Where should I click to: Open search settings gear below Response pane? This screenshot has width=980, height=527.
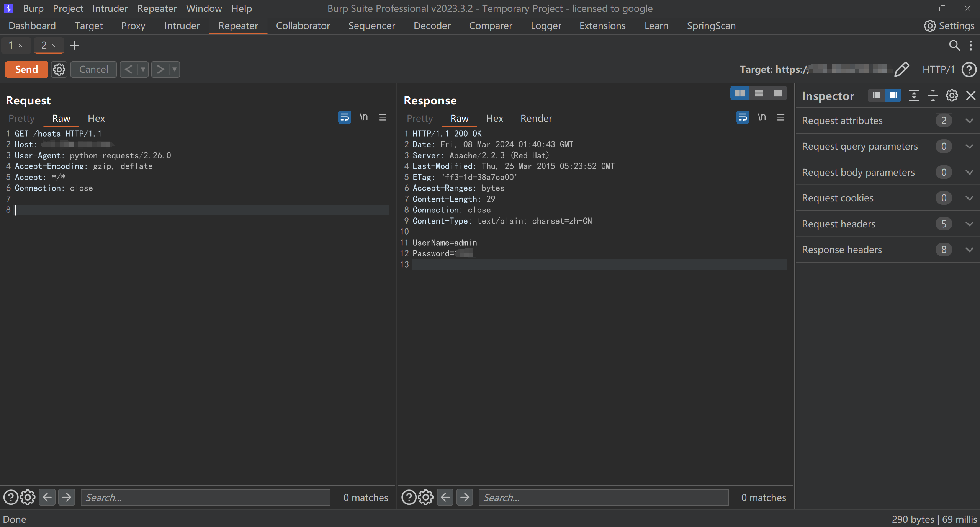tap(425, 497)
